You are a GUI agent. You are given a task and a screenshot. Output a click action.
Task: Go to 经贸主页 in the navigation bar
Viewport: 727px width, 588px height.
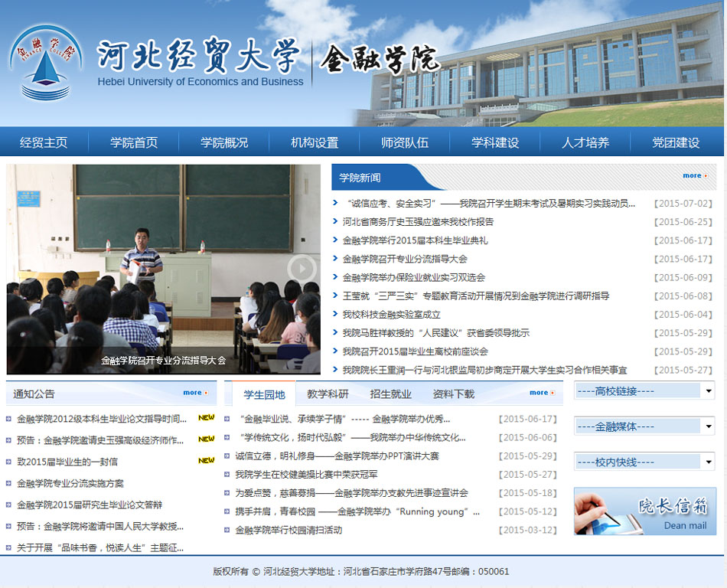(x=44, y=142)
